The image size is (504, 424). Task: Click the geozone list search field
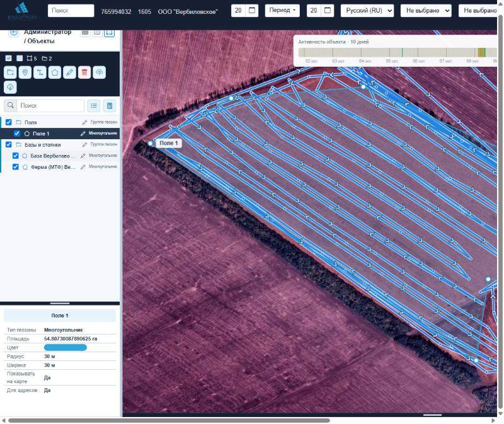click(50, 105)
